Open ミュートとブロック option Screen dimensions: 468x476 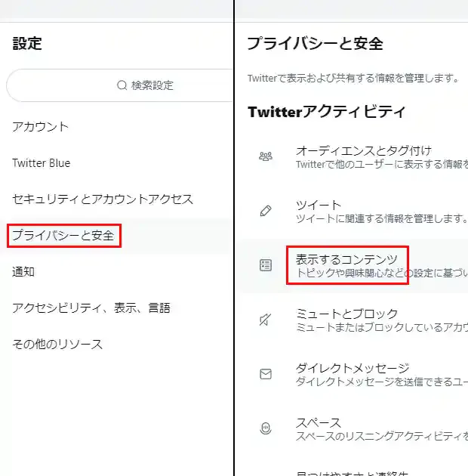pyautogui.click(x=346, y=314)
